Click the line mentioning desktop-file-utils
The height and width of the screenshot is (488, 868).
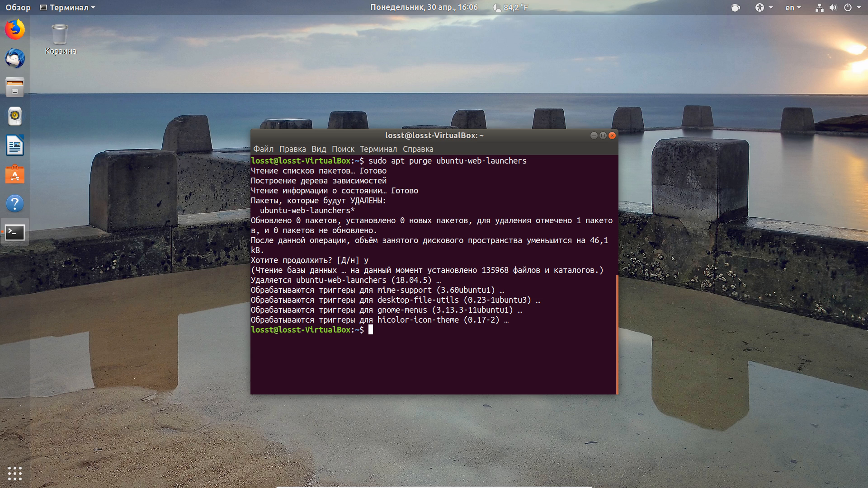click(x=396, y=300)
